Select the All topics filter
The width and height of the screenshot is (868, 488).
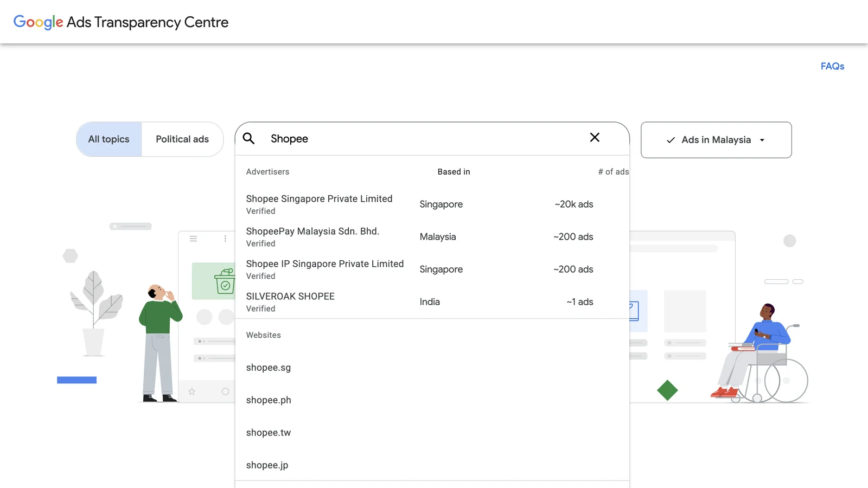click(x=109, y=139)
